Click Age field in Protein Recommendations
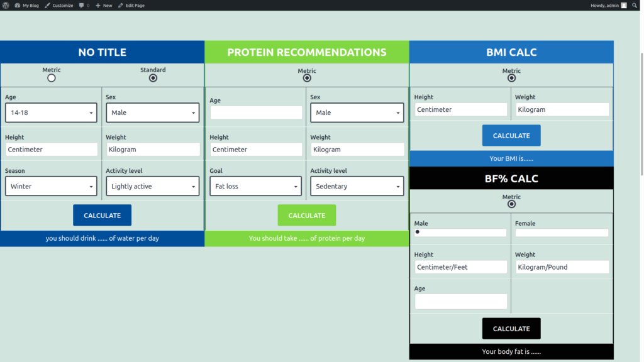This screenshot has height=362, width=644. pyautogui.click(x=256, y=112)
